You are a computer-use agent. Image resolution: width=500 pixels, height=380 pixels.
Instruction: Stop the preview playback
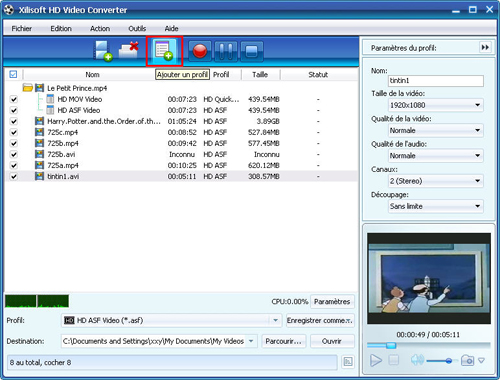tap(394, 360)
